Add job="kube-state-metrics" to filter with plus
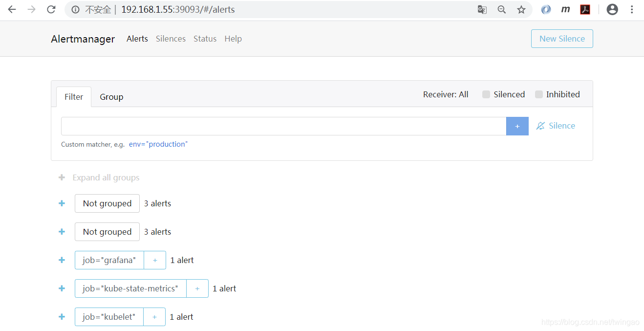 pyautogui.click(x=197, y=288)
